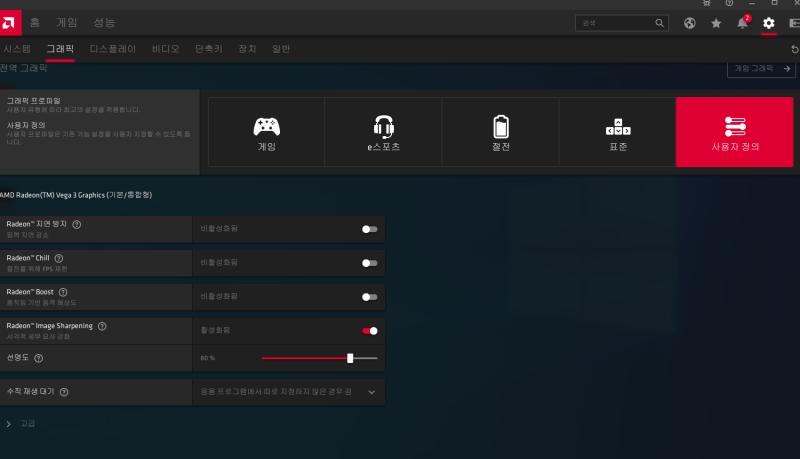The image size is (800, 459).
Task: Click help icon next to Radeon Boost
Action: pyautogui.click(x=63, y=292)
